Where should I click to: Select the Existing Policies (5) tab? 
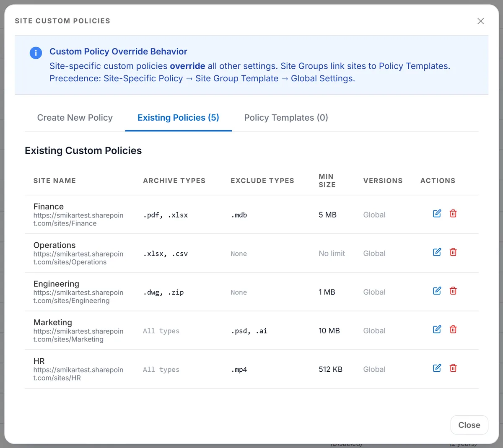[178, 118]
